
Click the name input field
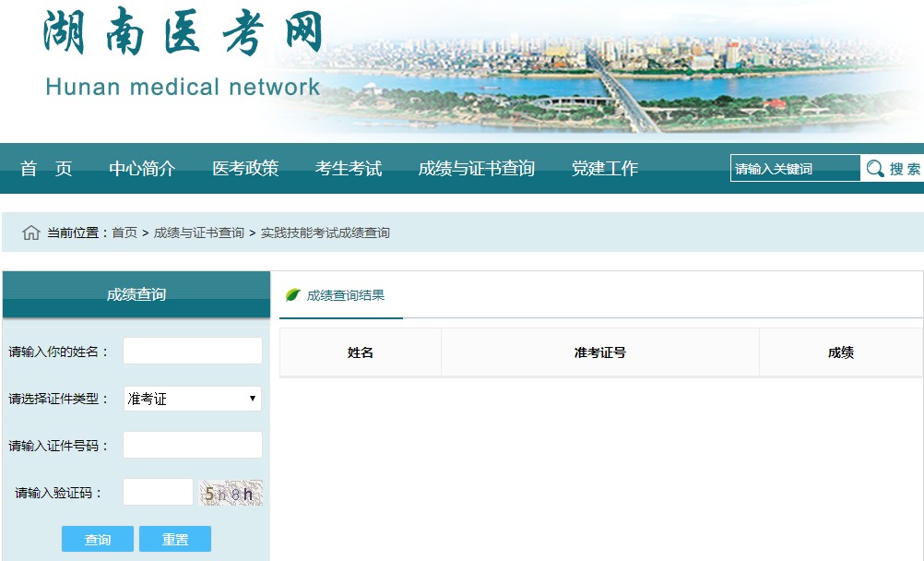(x=192, y=351)
